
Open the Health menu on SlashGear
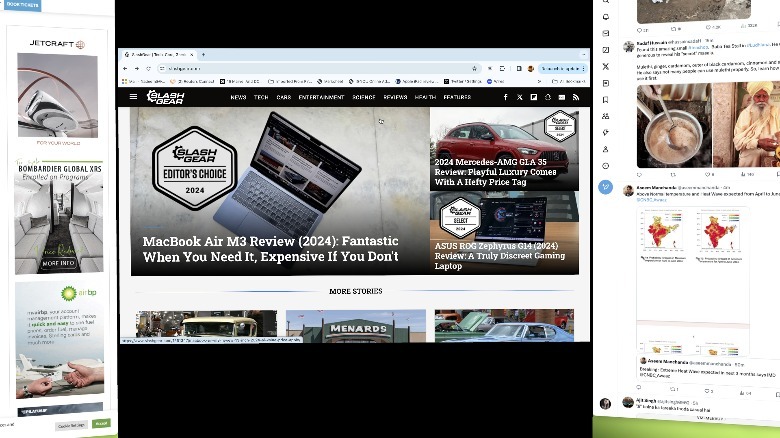click(x=425, y=97)
